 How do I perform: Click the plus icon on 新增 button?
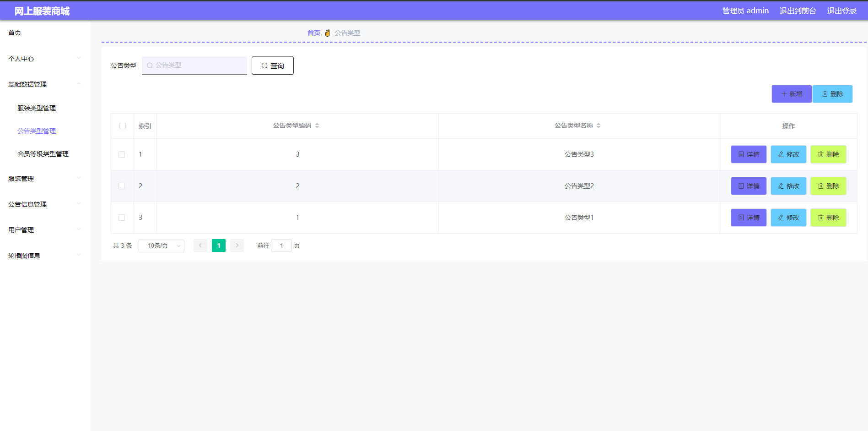pos(784,94)
